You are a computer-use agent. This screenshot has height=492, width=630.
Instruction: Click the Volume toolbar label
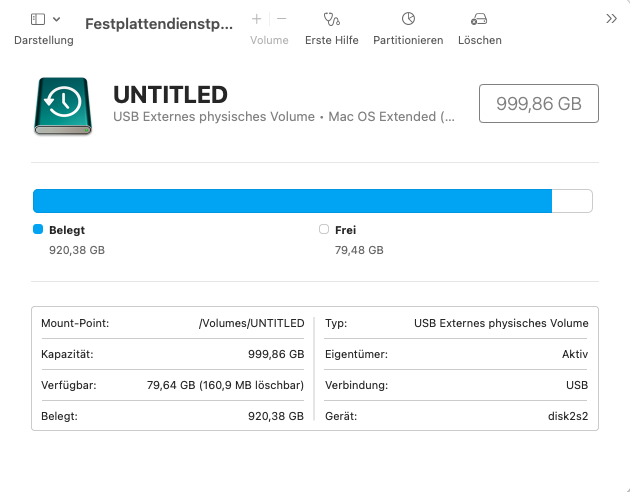pyautogui.click(x=269, y=40)
